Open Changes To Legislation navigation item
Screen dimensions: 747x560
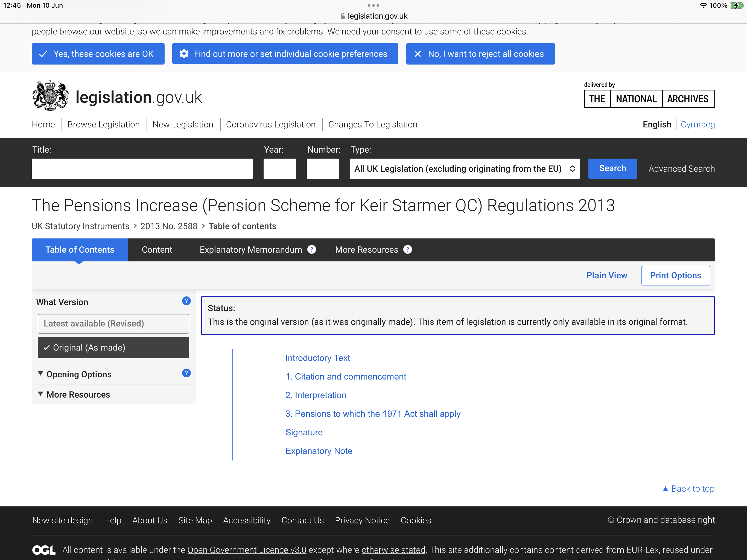(372, 125)
